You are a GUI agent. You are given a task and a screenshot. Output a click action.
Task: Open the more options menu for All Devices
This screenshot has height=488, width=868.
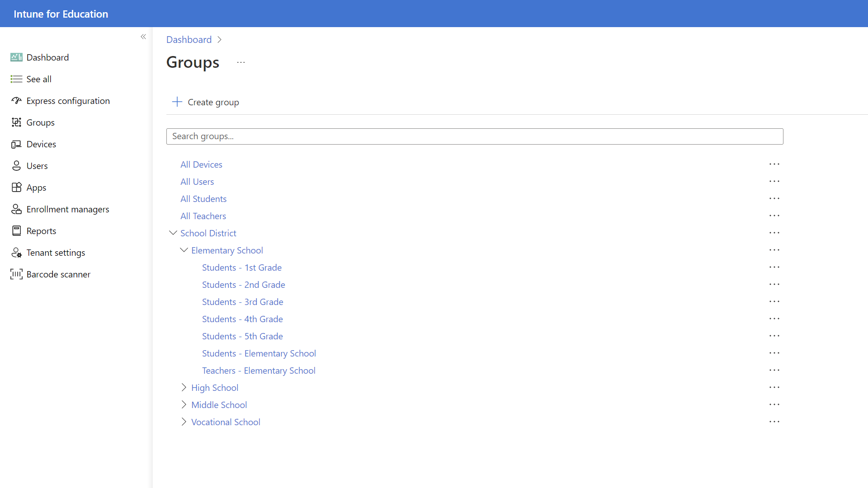coord(774,164)
